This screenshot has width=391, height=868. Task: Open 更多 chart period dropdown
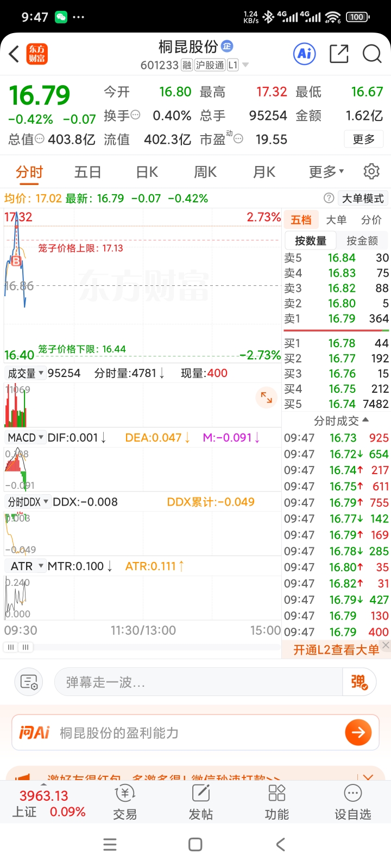pyautogui.click(x=326, y=172)
